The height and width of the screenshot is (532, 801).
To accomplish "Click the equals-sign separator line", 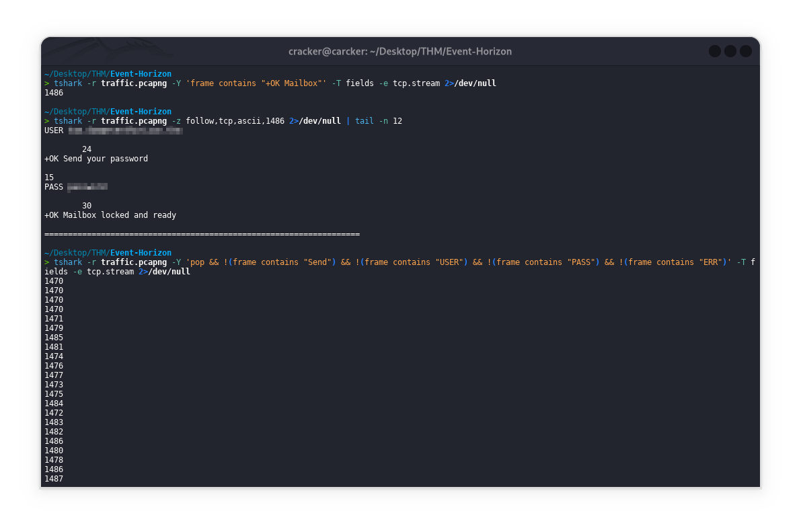I will point(202,234).
